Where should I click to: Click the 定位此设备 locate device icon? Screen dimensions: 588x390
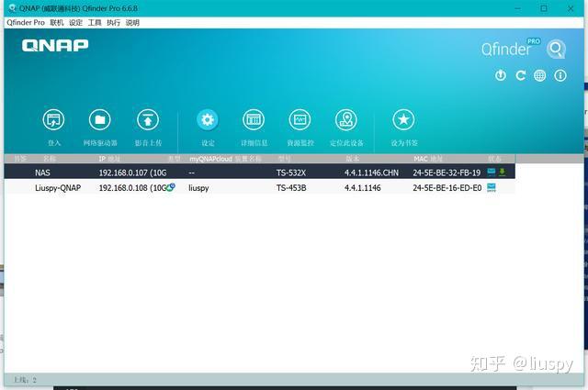tap(346, 120)
